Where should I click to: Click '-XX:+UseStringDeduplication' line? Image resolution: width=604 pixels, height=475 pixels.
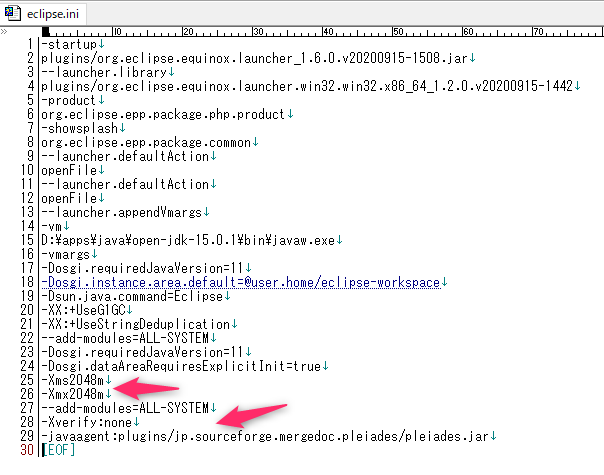[x=136, y=324]
